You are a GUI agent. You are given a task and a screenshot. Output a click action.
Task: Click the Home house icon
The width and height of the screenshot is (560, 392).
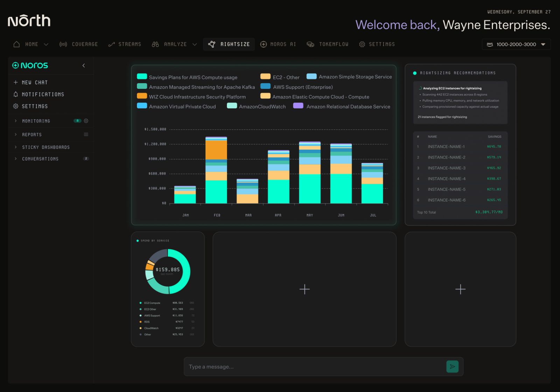16,44
